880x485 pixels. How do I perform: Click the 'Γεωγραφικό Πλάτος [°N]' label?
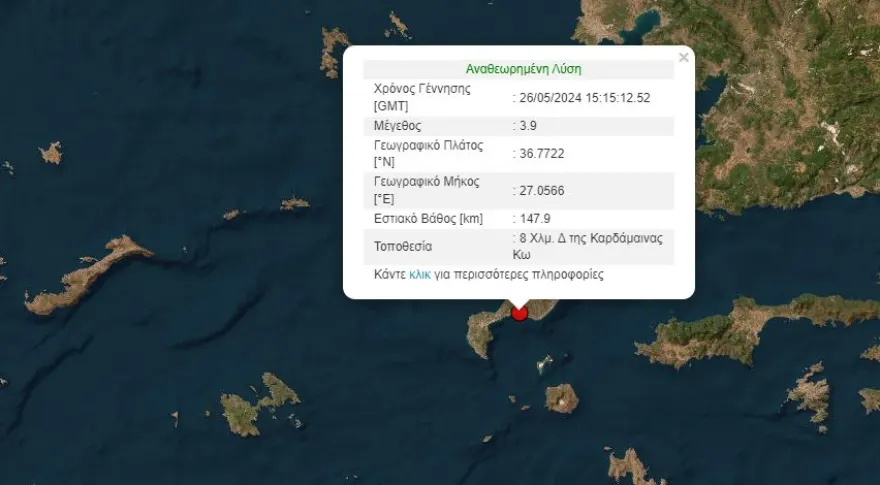[x=428, y=154]
